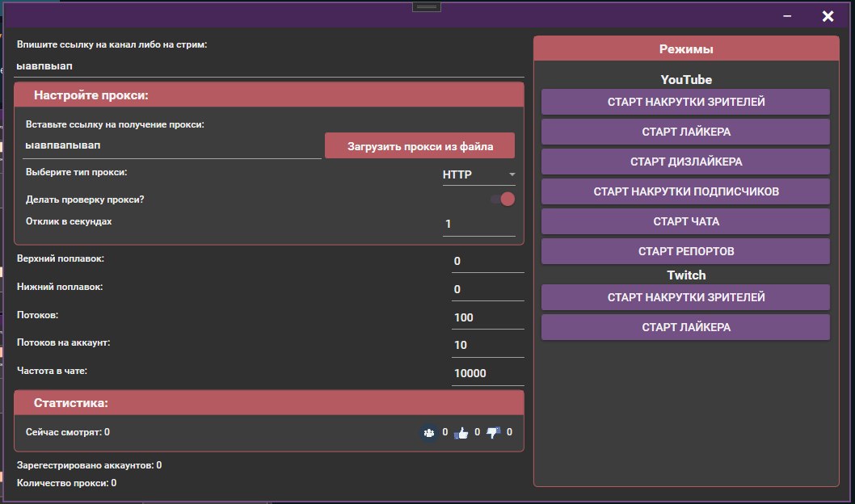Minimize the application window

coord(787,16)
